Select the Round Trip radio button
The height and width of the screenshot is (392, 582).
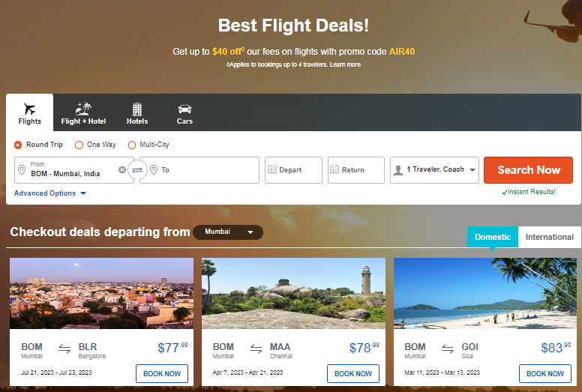coord(19,145)
